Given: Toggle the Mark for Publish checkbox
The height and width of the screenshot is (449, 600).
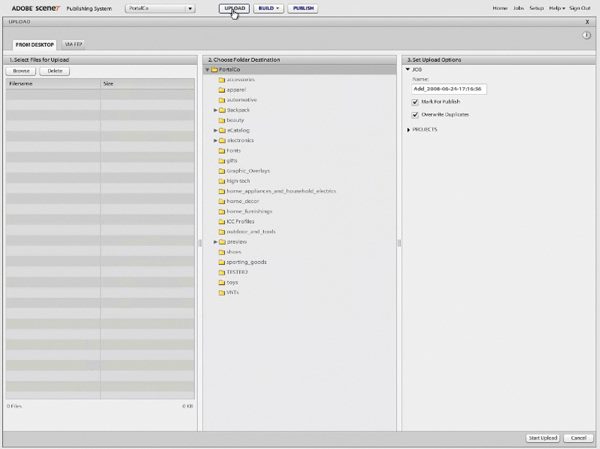Looking at the screenshot, I should [x=415, y=101].
